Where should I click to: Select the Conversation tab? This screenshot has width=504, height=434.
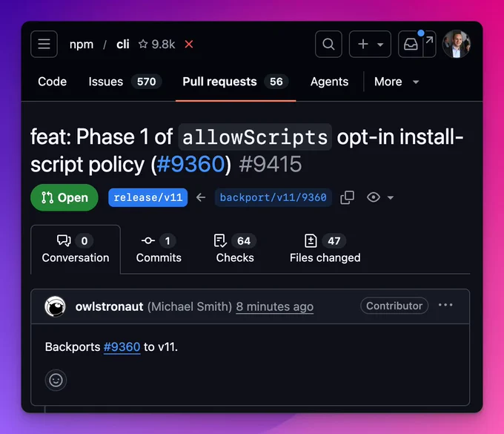coord(76,249)
